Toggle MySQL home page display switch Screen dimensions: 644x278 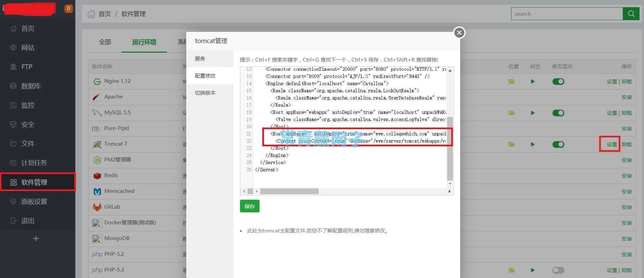coord(558,113)
